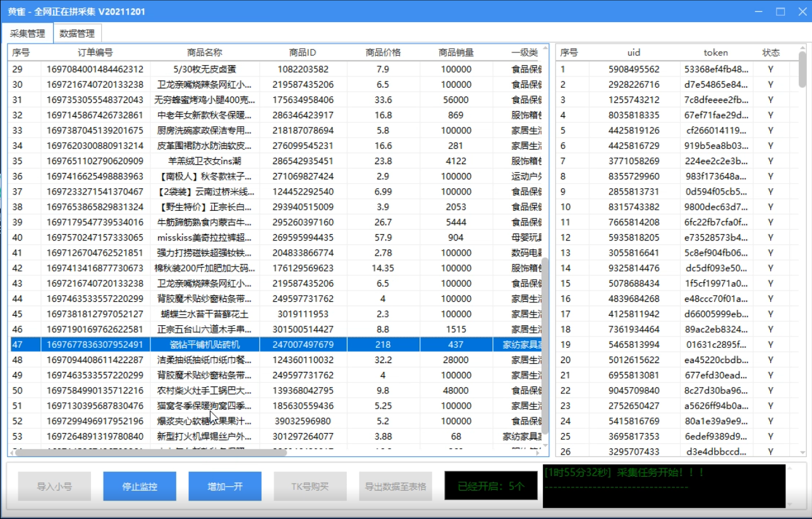The width and height of the screenshot is (812, 519).
Task: Select highlighted row 瓷砖平铺机贴砖机
Action: pos(276,345)
